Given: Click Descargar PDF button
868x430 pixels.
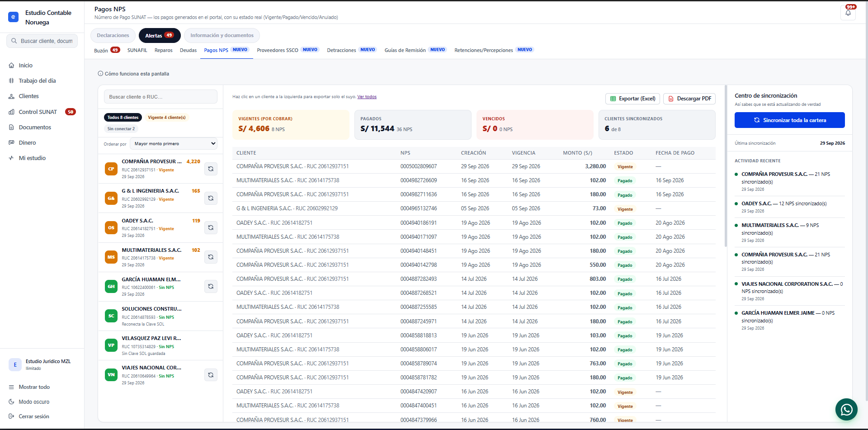Looking at the screenshot, I should [689, 99].
